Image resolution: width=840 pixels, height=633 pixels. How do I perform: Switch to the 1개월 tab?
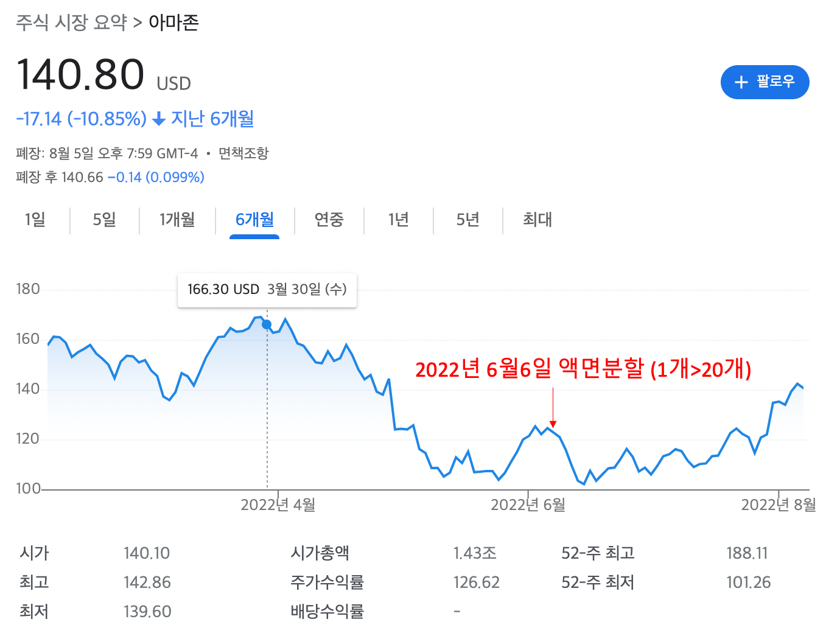point(177,219)
